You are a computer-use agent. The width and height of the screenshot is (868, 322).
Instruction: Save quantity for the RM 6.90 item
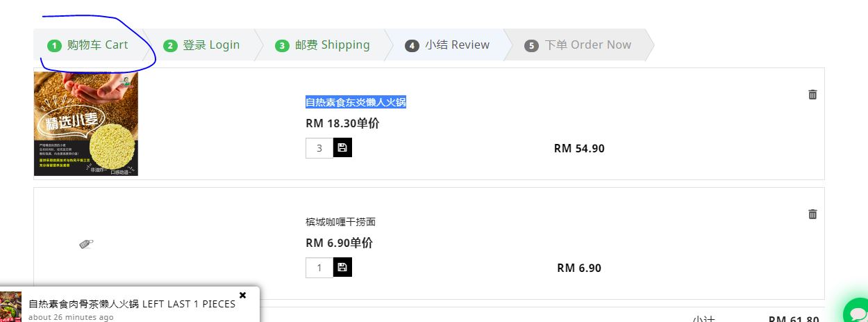[342, 267]
